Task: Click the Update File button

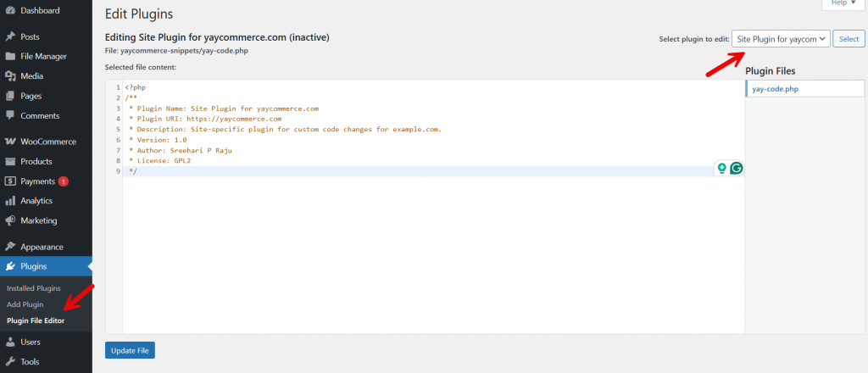Action: (130, 350)
